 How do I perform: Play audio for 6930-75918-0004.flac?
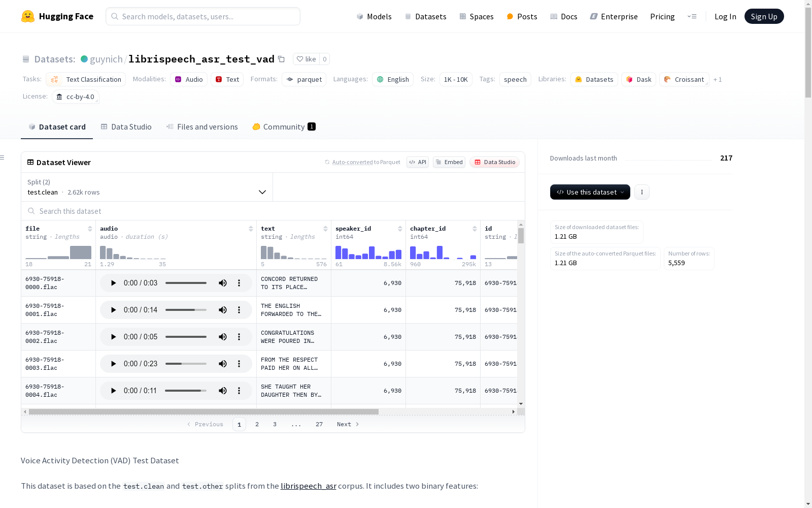click(113, 391)
